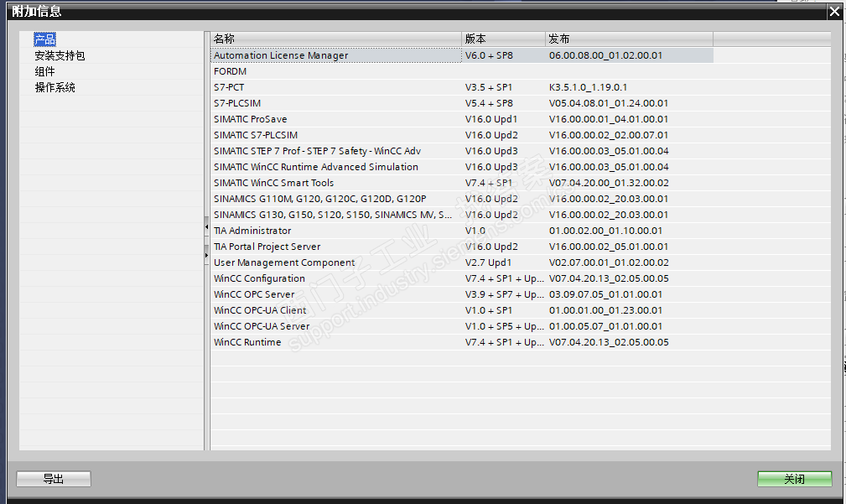Sort by the 发布 column header
Image resolution: width=846 pixels, height=504 pixels.
629,39
